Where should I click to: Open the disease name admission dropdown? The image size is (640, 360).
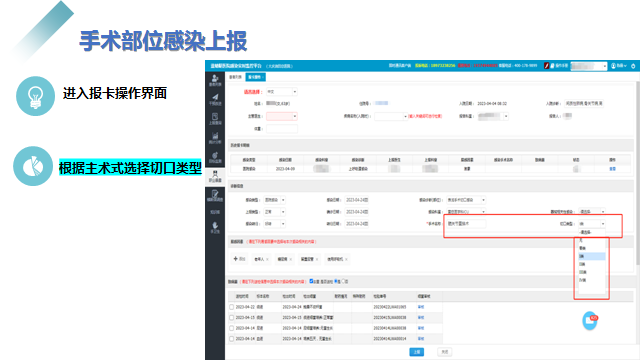coord(391,116)
